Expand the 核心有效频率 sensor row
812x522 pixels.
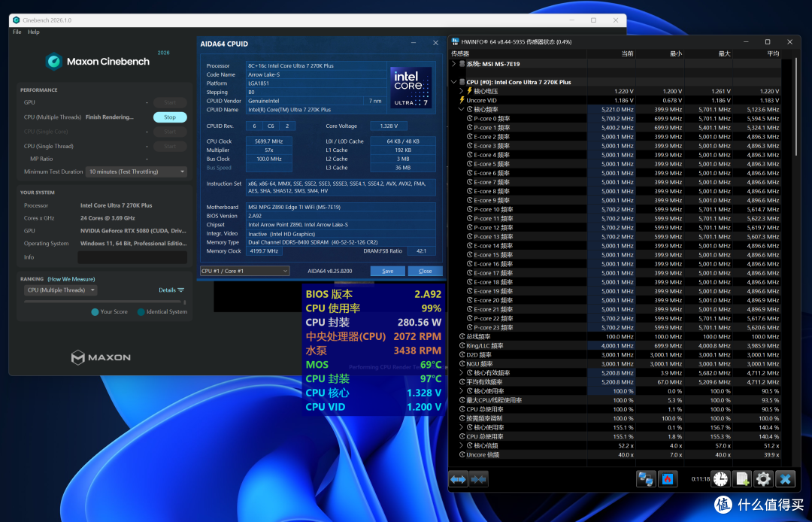point(462,372)
